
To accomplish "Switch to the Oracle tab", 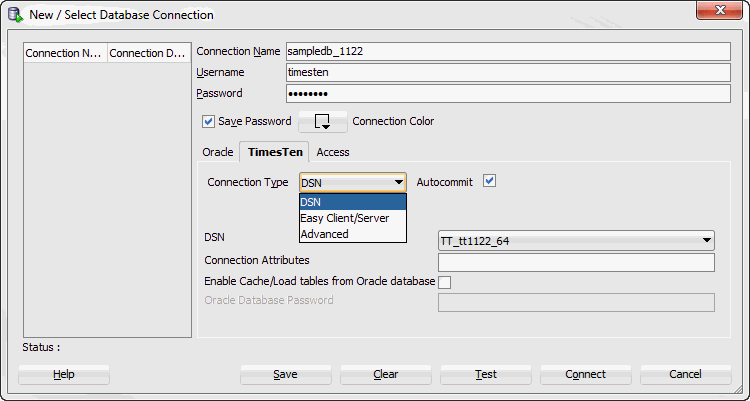I will tap(218, 152).
